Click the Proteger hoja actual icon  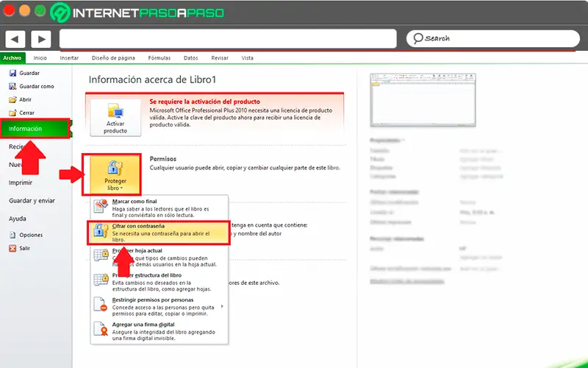click(101, 255)
